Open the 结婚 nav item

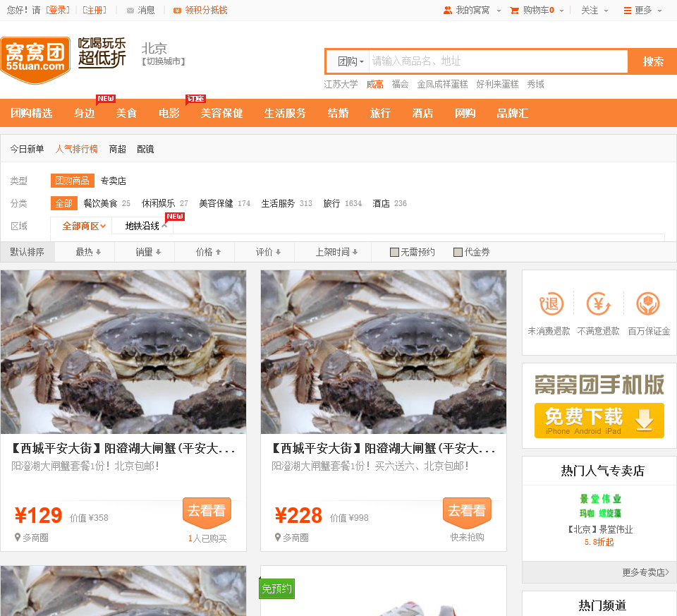pyautogui.click(x=338, y=113)
